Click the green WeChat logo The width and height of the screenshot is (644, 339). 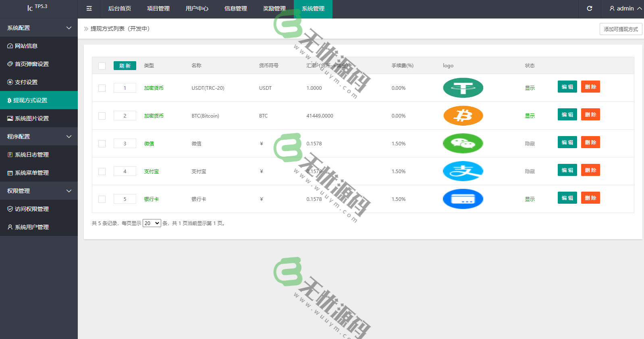click(463, 143)
